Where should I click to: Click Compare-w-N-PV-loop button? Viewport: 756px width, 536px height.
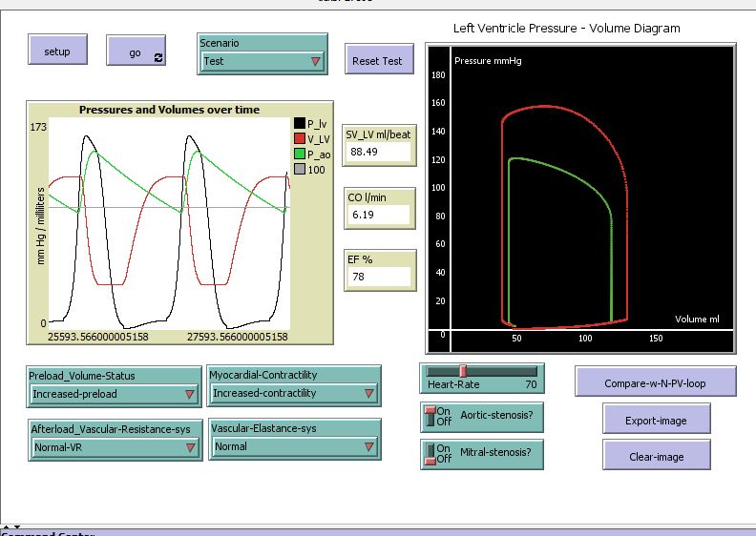[655, 382]
